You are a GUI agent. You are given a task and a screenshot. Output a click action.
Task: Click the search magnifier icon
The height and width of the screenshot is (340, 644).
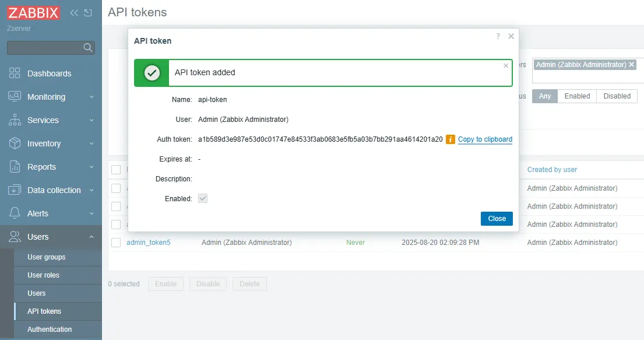click(x=87, y=48)
